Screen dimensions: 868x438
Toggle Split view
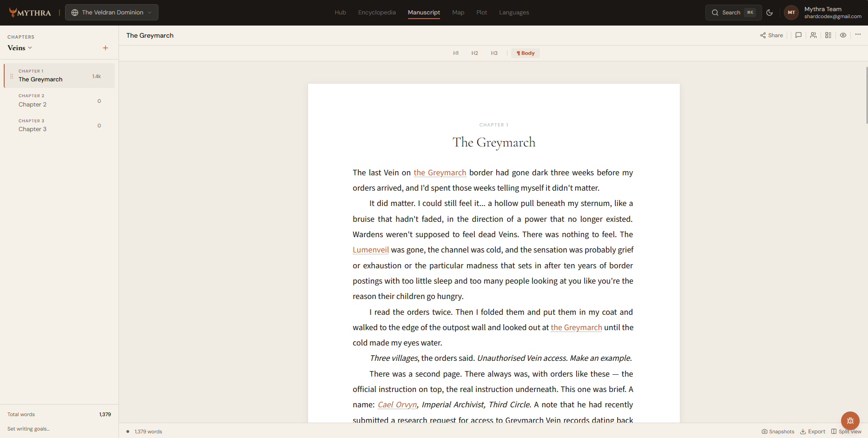[x=846, y=431]
